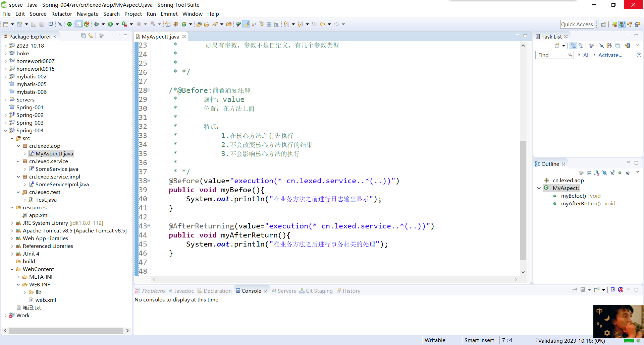644x345 pixels.
Task: Toggle Show Whitespace Characters pilcrow icon
Action: click(x=276, y=24)
